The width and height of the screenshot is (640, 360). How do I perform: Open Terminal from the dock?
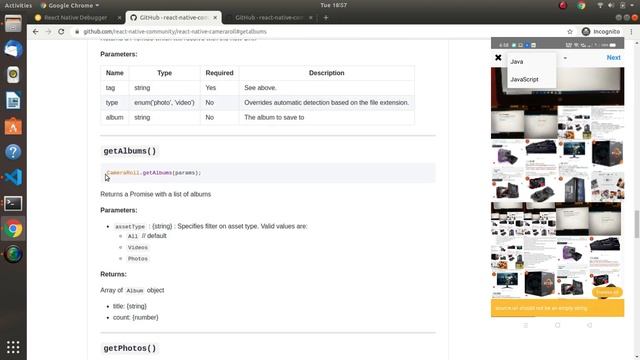click(13, 203)
